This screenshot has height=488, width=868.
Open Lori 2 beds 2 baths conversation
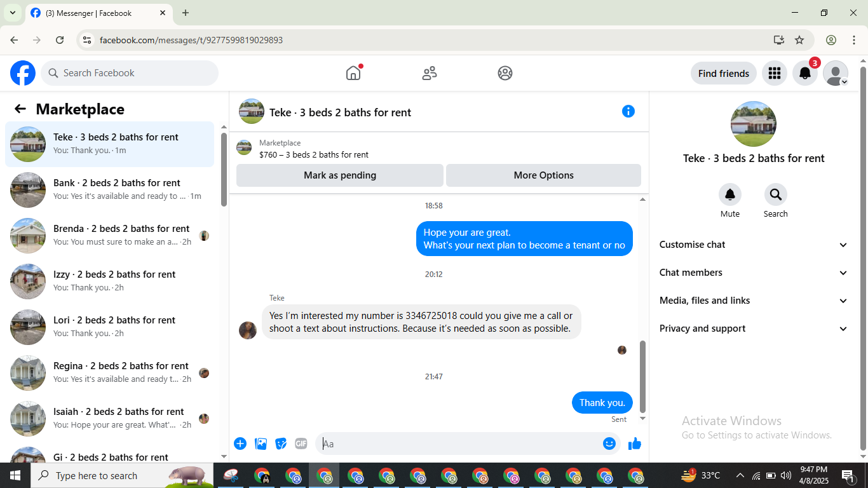110,327
